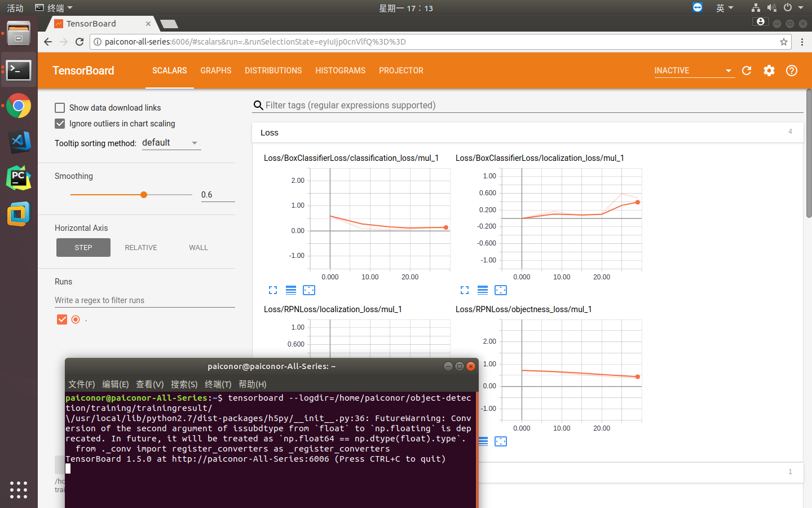The width and height of the screenshot is (812, 508).
Task: Select the TensorBoard browser tab
Action: pos(101,24)
